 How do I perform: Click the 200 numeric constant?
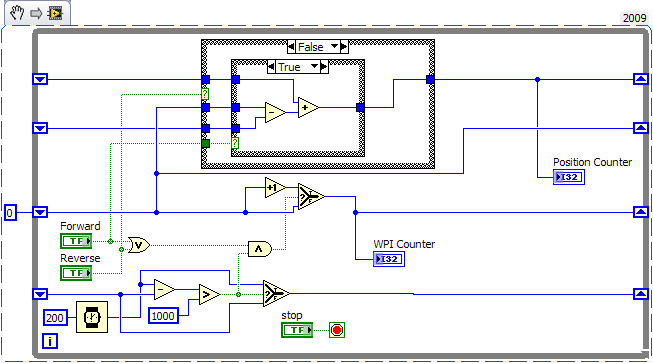tap(55, 318)
